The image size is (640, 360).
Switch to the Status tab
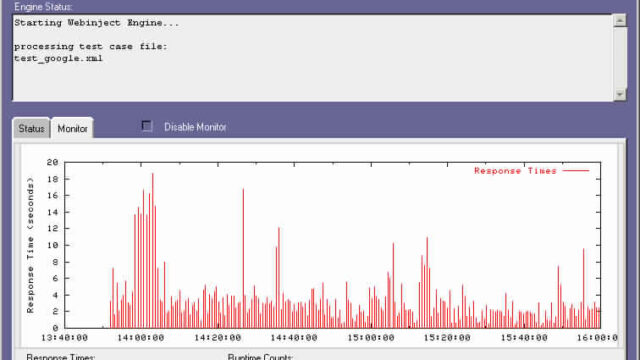[31, 129]
